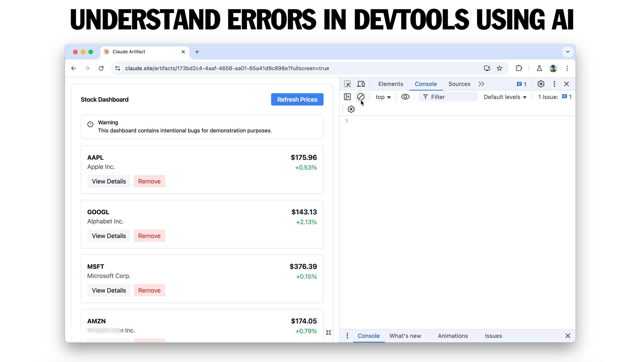Switch to the Console tab in DevTools top bar
The image size is (644, 362).
426,84
